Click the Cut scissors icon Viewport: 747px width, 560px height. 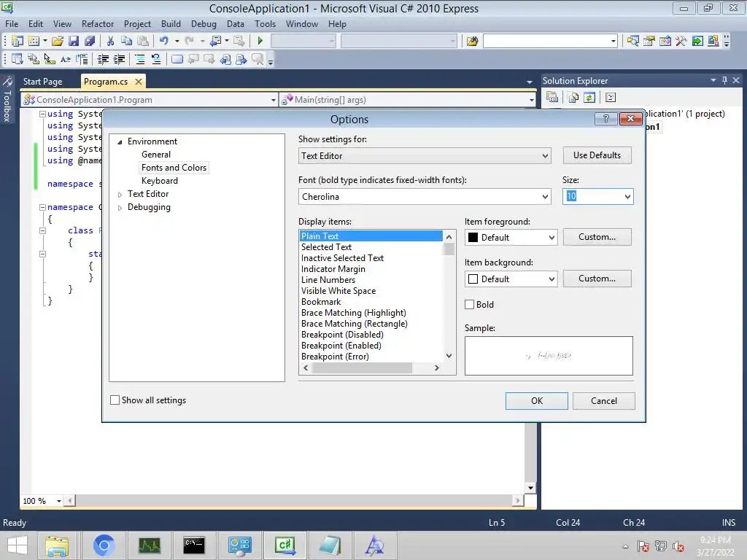tap(111, 41)
